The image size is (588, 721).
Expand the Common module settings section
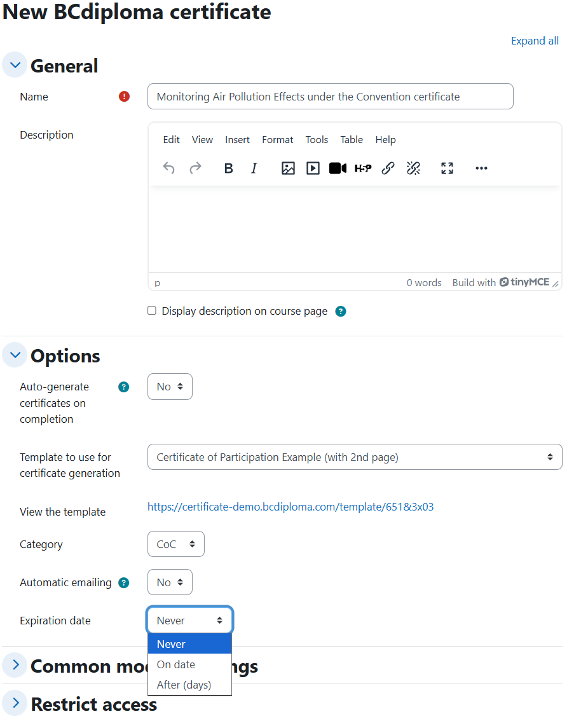15,665
